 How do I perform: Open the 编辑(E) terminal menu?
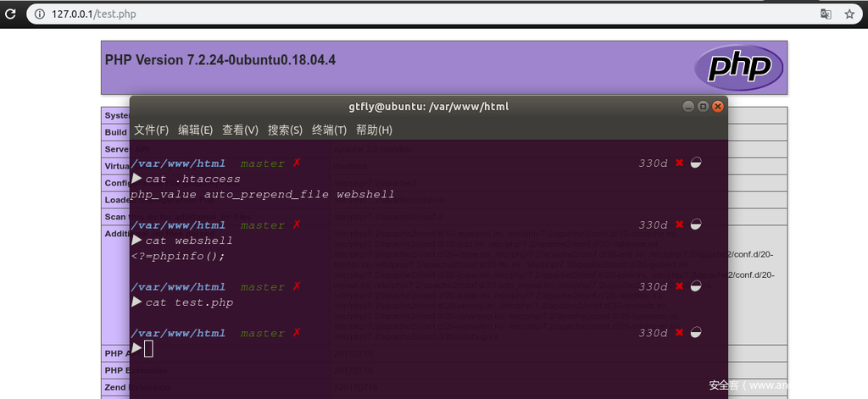pos(196,130)
